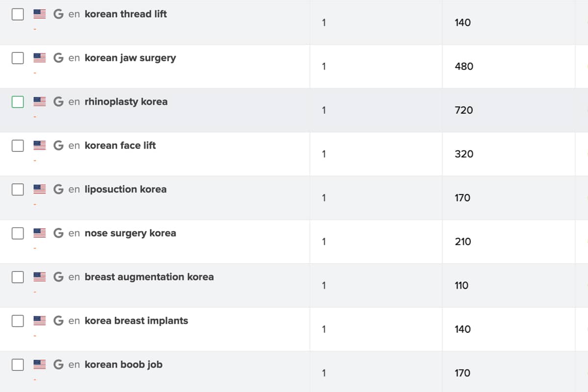The height and width of the screenshot is (392, 588).
Task: Select the liposuction korea checkbox
Action: click(18, 189)
